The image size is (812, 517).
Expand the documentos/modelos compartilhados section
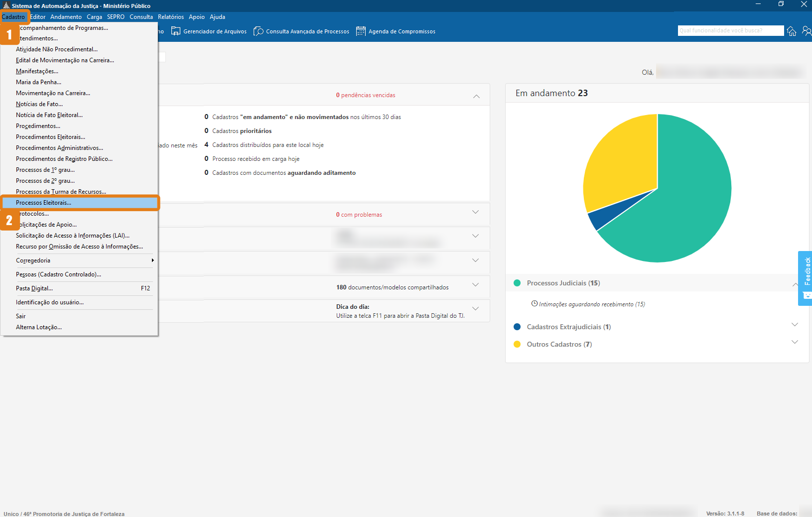475,285
